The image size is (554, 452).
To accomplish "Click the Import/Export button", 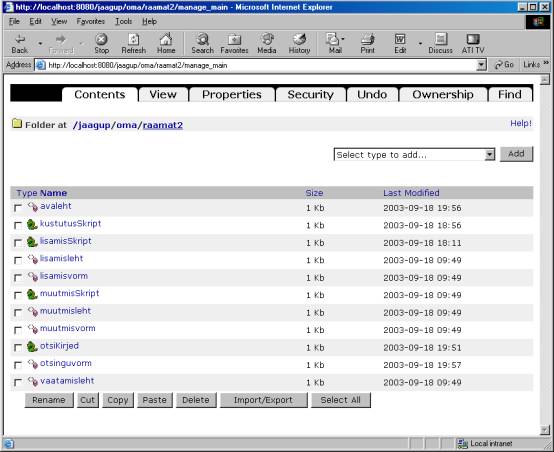I will pos(264,400).
